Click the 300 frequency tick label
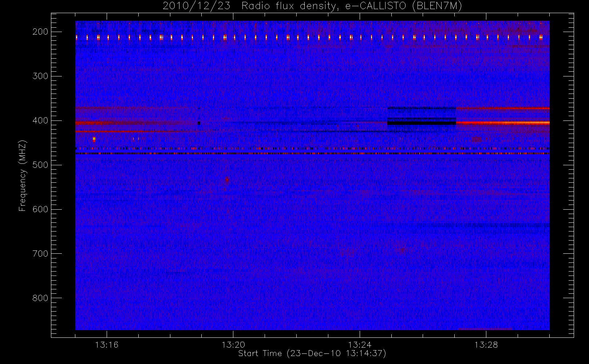 (40, 76)
